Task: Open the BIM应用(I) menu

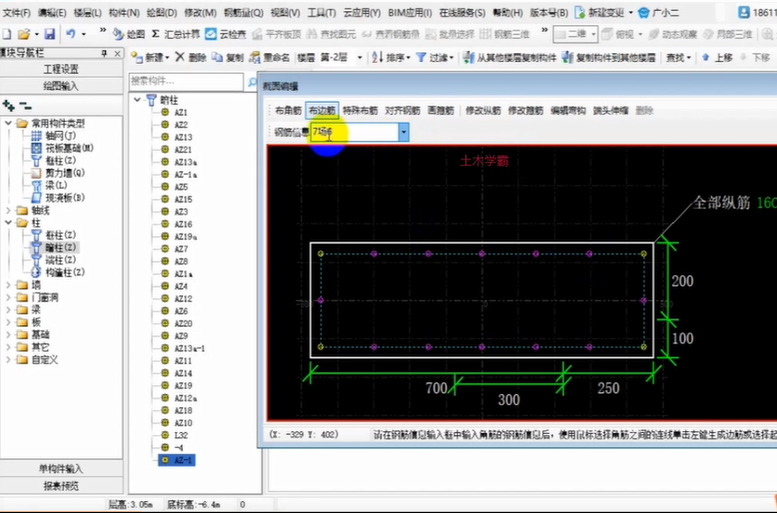Action: [x=410, y=13]
